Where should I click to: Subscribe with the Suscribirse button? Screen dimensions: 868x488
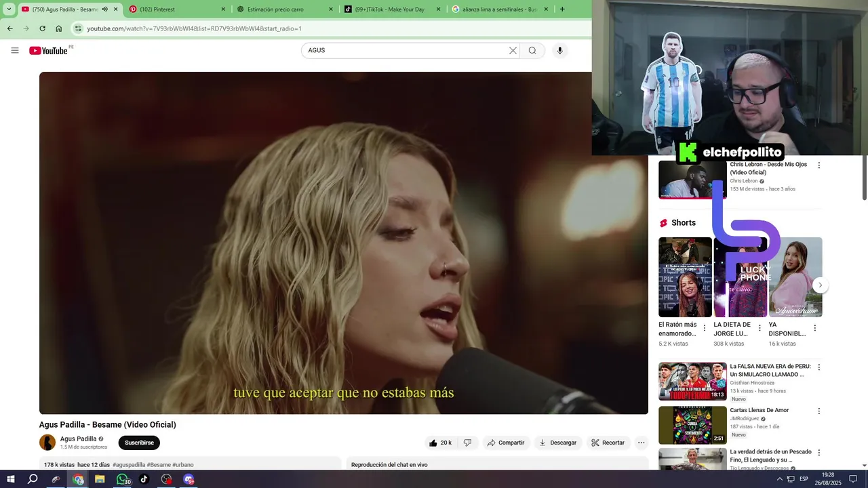click(139, 443)
